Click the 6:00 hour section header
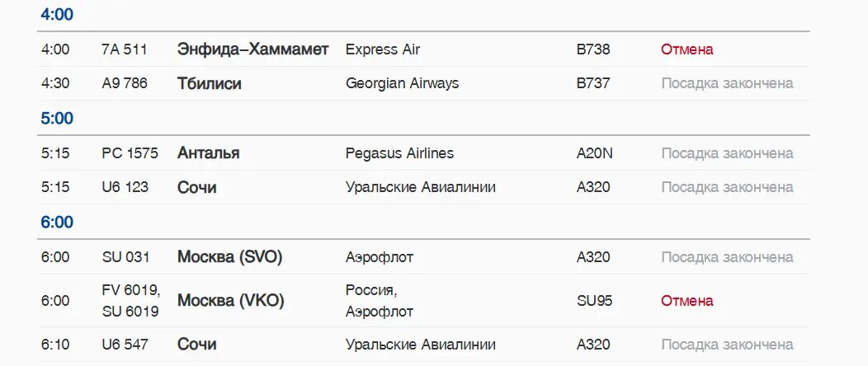This screenshot has width=868, height=366. 57,223
